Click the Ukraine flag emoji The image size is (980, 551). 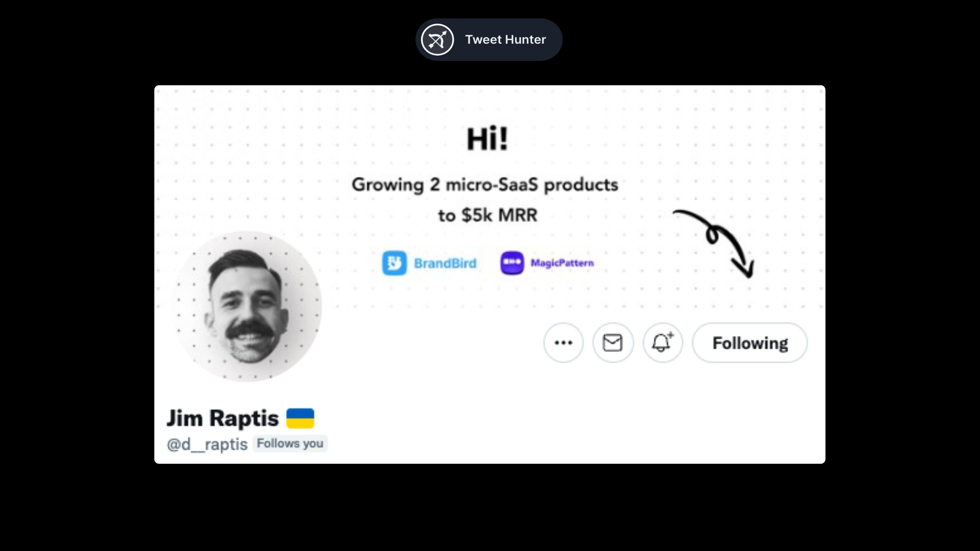(x=300, y=418)
